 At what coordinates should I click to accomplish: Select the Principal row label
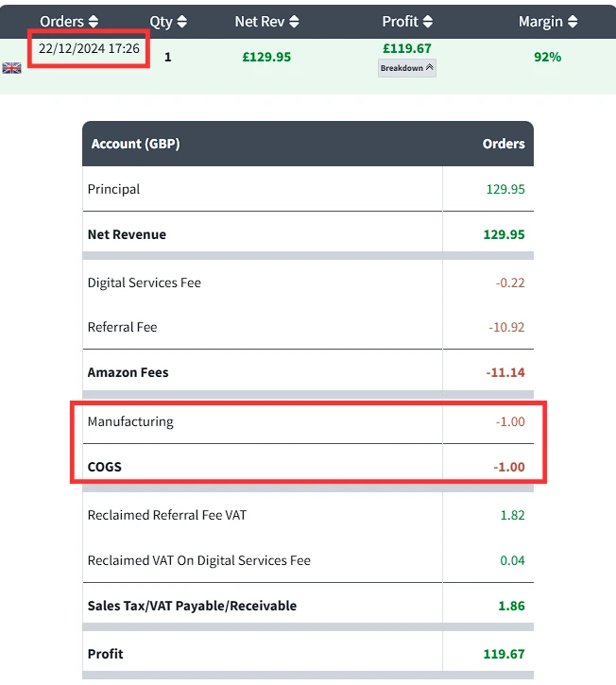coord(113,189)
